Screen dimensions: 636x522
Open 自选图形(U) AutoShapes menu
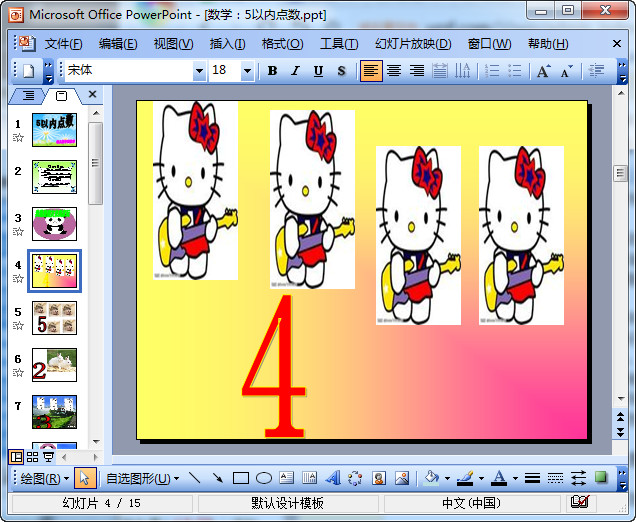[x=142, y=479]
